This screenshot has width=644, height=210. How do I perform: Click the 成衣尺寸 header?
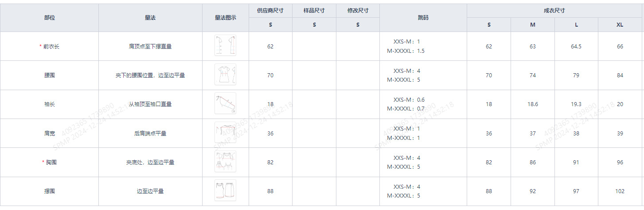click(x=554, y=11)
